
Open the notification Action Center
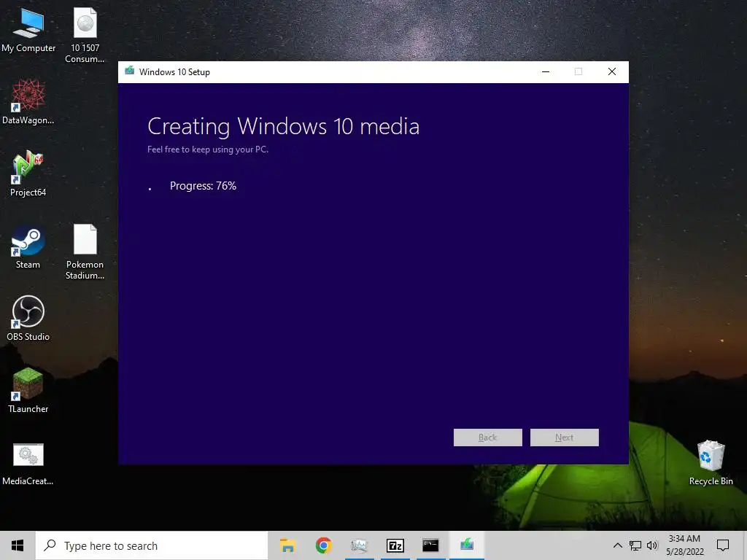click(x=723, y=545)
